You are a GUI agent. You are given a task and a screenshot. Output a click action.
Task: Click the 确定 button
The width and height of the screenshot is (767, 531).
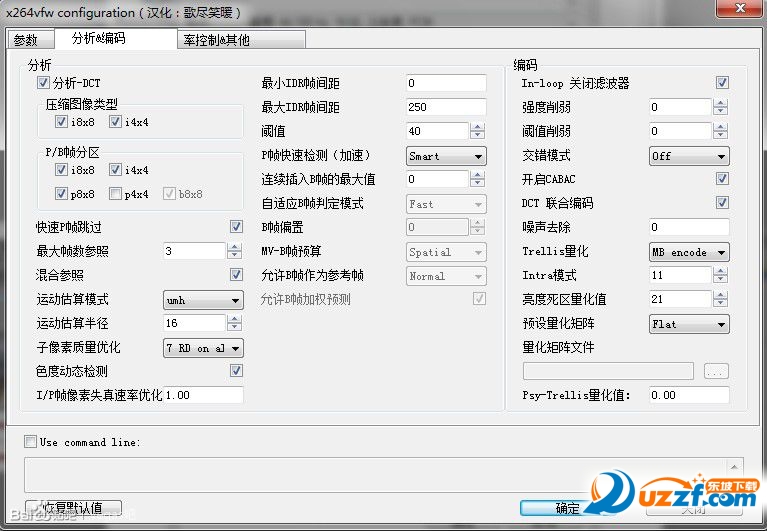[567, 508]
